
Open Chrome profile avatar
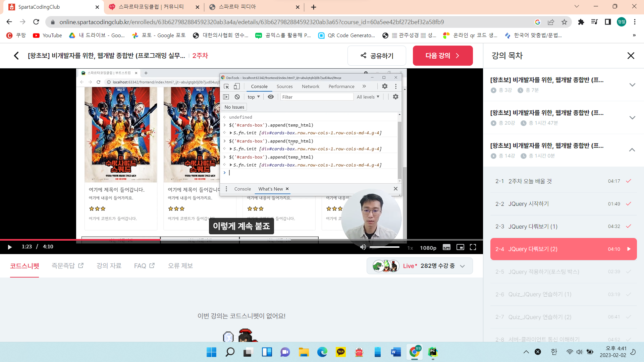pos(621,22)
